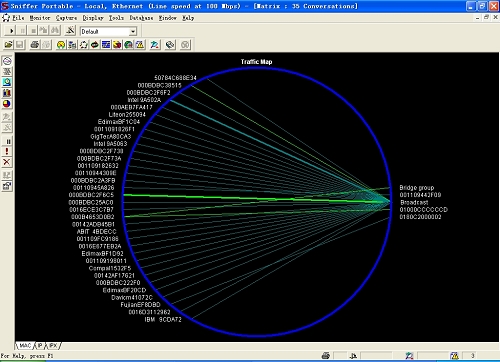The height and width of the screenshot is (362, 500).
Task: Open the Monitor menu
Action: [x=40, y=18]
